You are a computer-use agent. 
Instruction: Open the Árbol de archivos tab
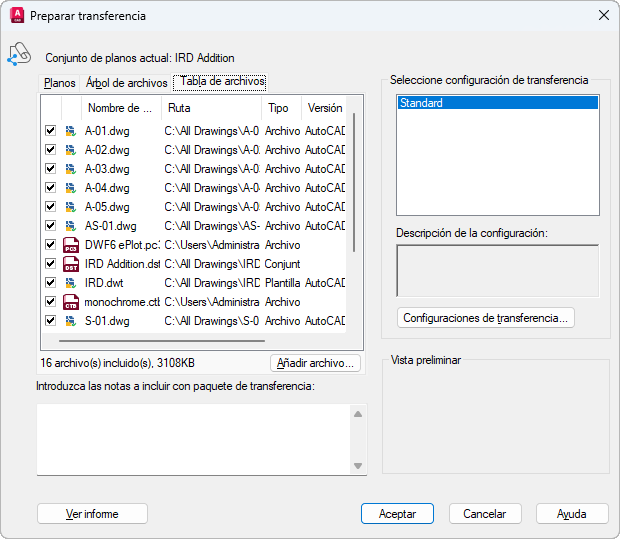(126, 83)
